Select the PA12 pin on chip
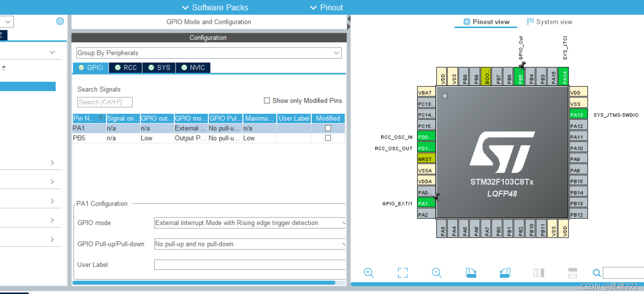The width and height of the screenshot is (644, 294). [579, 126]
